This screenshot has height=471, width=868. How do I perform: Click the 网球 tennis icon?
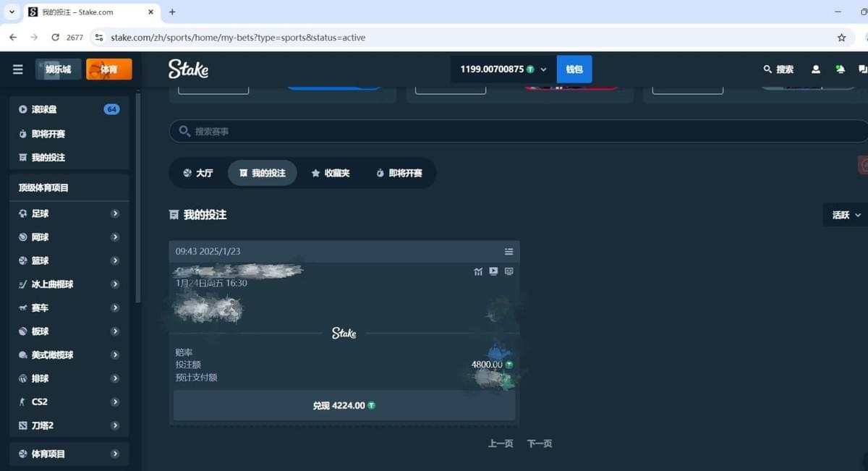click(x=23, y=237)
